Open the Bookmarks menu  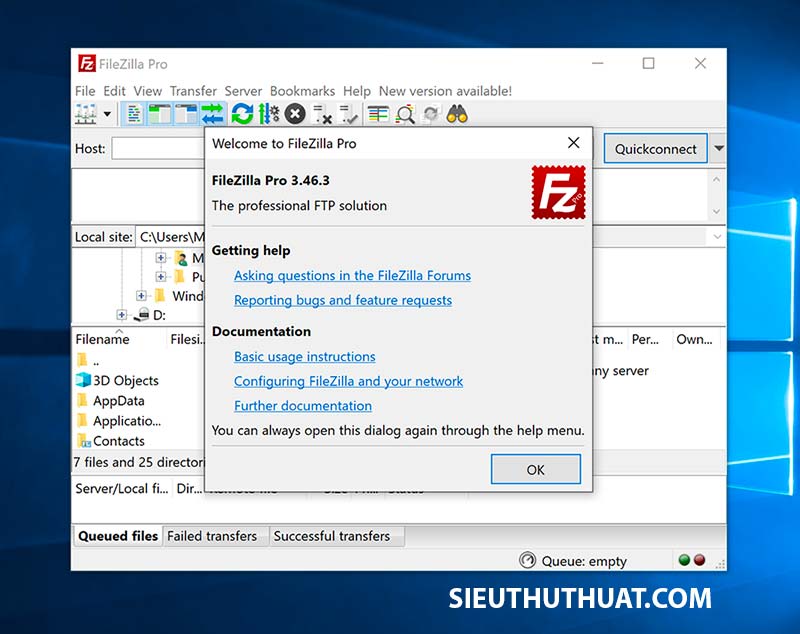click(x=303, y=91)
